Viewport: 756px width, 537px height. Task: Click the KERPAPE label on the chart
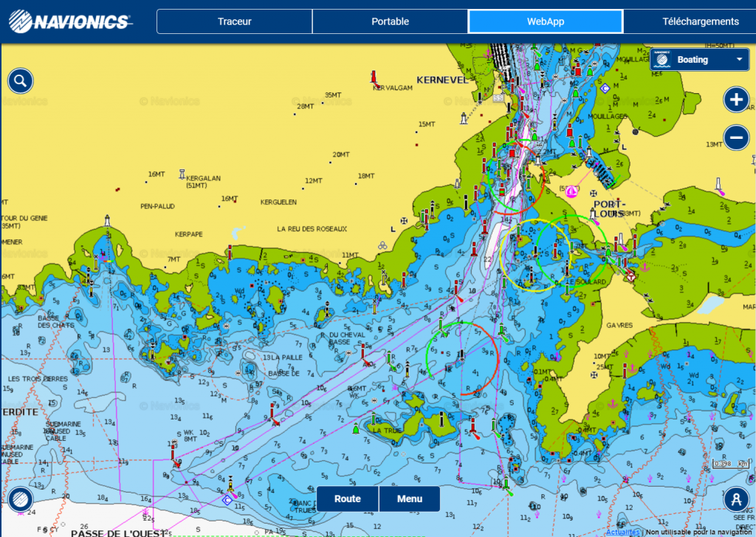coord(188,234)
